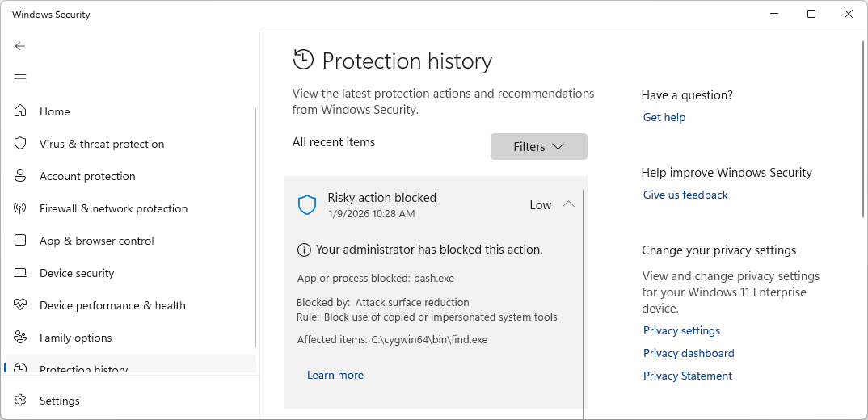Click the 1/9/2026 10:28 AM timestamp
The height and width of the screenshot is (420, 868).
[x=372, y=213]
